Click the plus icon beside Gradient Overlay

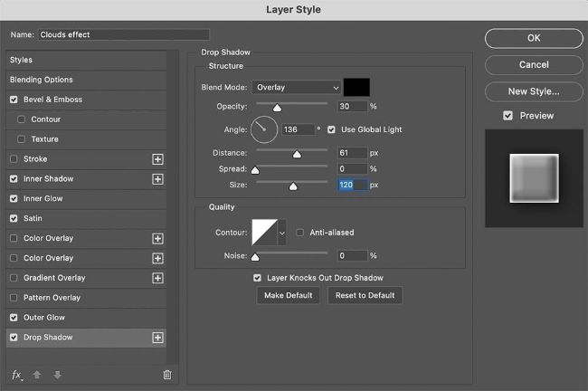tap(157, 278)
